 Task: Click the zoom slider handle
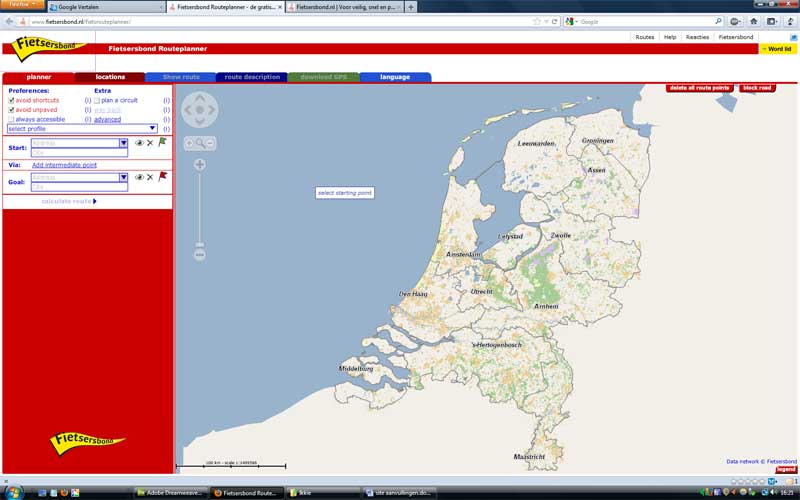(x=199, y=245)
